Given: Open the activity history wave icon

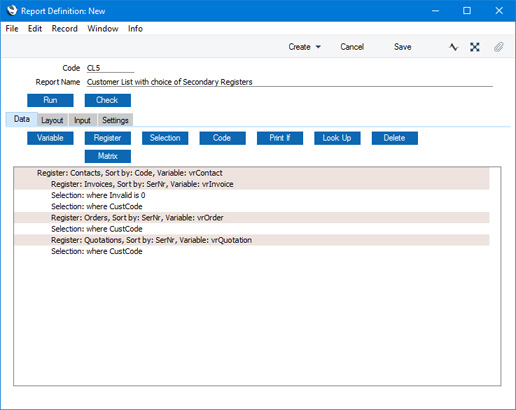Looking at the screenshot, I should tap(453, 47).
